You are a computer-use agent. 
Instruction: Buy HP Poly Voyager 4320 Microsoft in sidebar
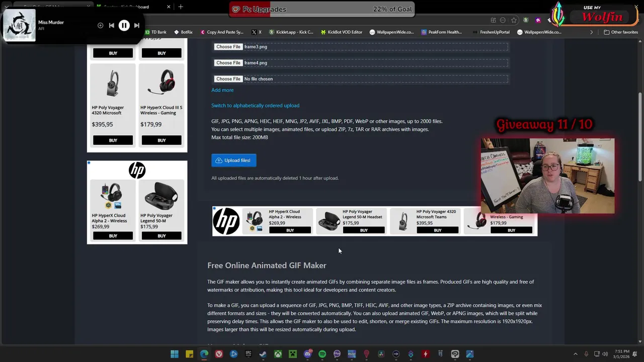click(x=113, y=140)
